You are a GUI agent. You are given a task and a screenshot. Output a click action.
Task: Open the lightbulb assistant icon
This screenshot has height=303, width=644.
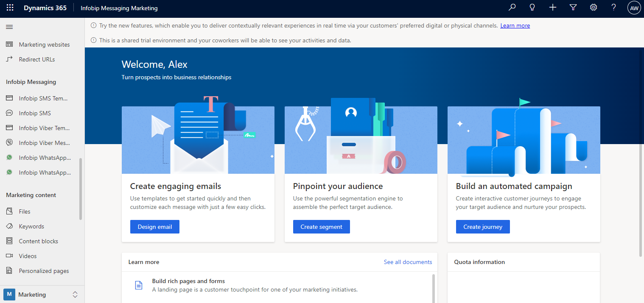tap(532, 8)
